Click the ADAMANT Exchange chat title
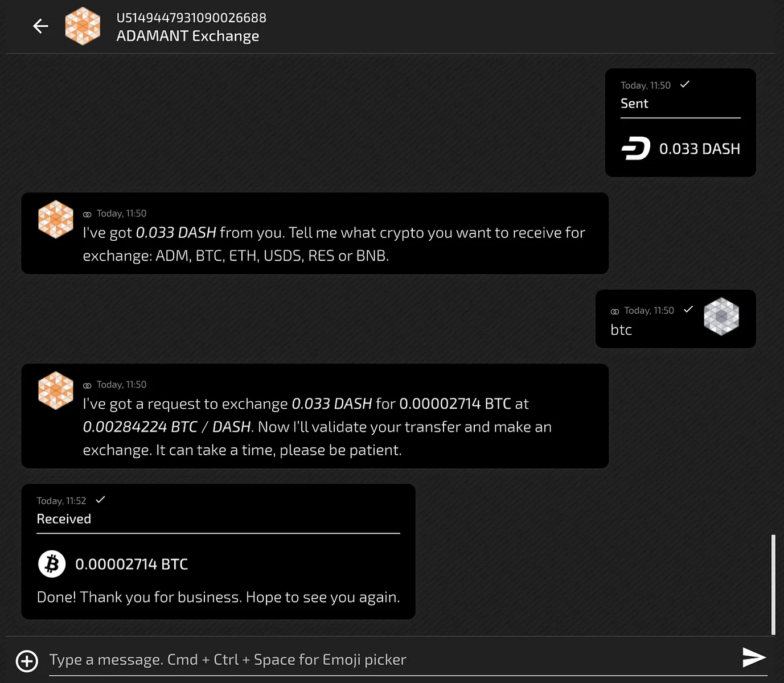Screen dimensions: 784x683 (188, 36)
